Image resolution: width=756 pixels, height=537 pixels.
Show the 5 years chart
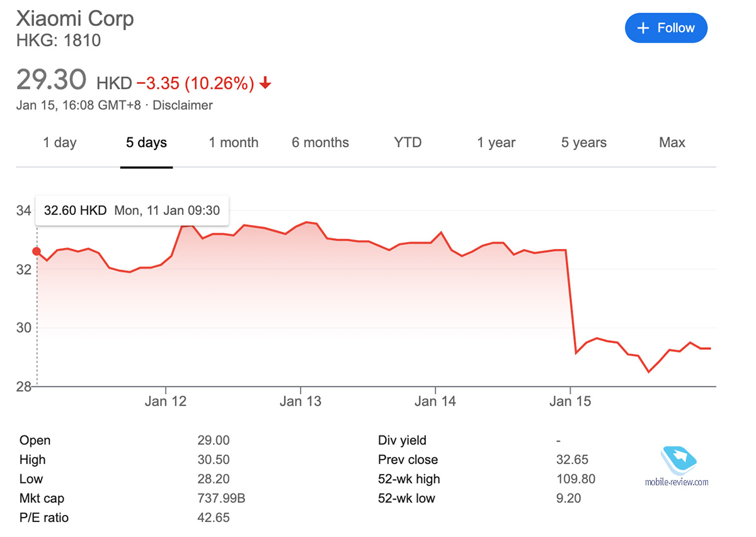tap(584, 142)
